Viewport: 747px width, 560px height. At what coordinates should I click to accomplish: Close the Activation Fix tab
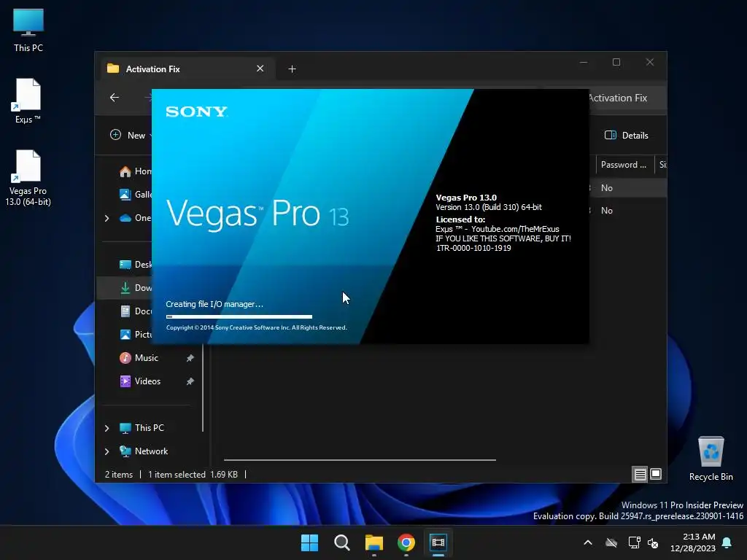pyautogui.click(x=260, y=69)
